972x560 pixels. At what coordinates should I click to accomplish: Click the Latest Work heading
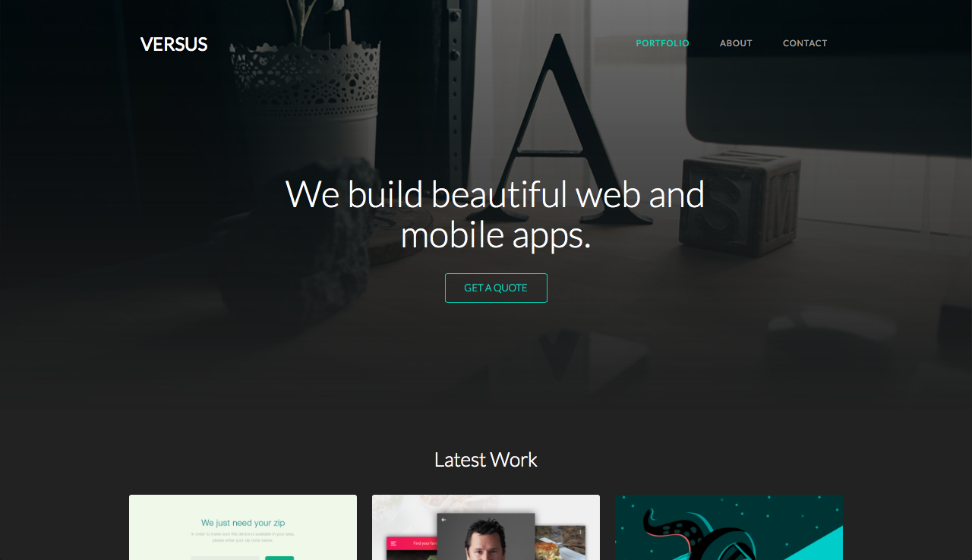pyautogui.click(x=486, y=460)
